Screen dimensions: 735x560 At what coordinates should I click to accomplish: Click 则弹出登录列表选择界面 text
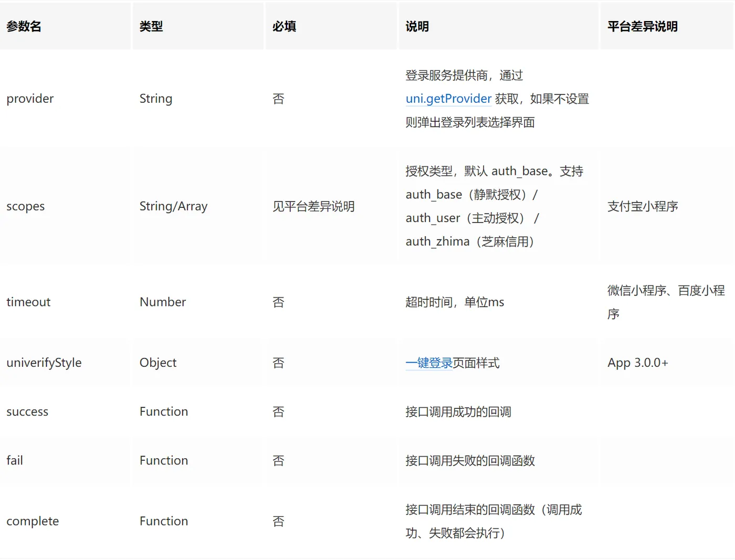[x=470, y=122]
